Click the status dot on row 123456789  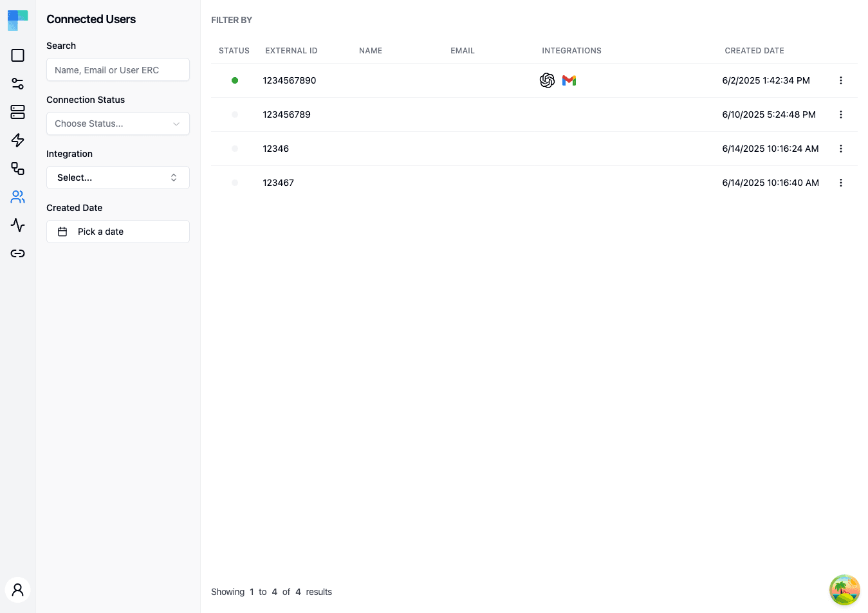point(235,114)
